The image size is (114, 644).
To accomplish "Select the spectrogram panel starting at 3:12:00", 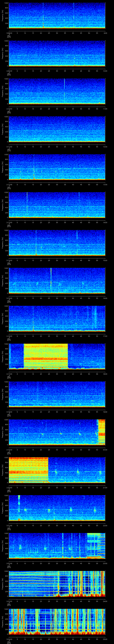I will click(x=57, y=167).
